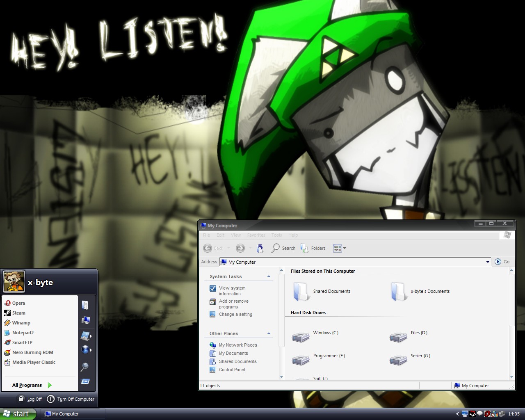Collapse the System Tasks section
This screenshot has height=420, width=525.
point(269,276)
